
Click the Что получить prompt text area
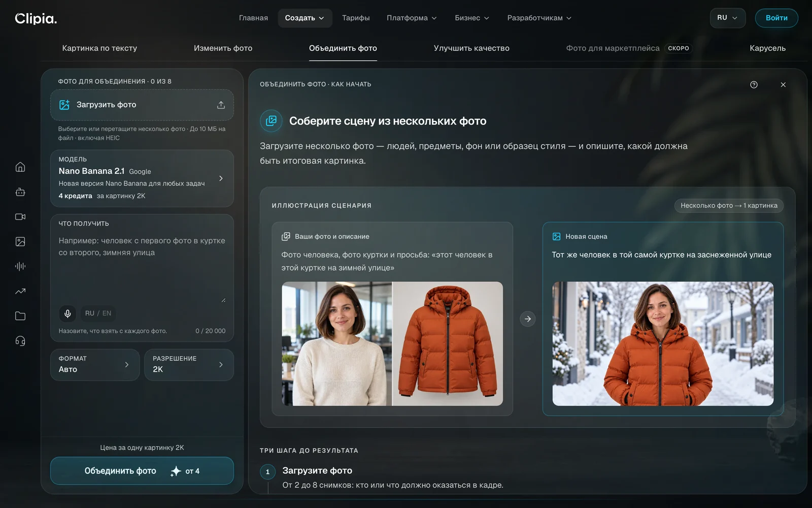point(142,268)
